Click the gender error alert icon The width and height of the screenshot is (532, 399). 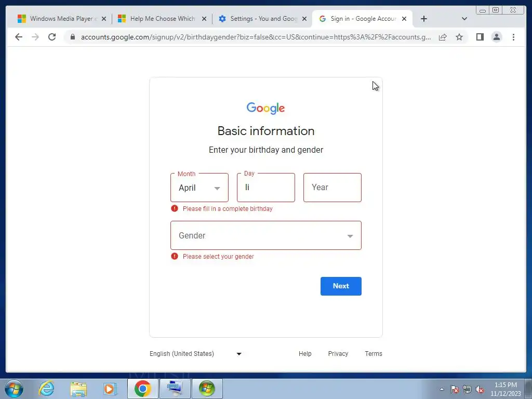click(x=175, y=256)
